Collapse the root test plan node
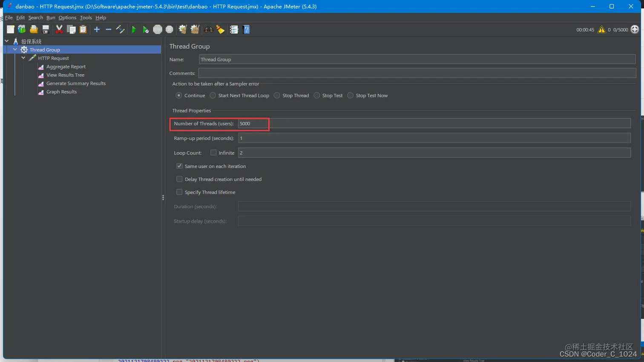Screen dimensions: 644x362 click(x=7, y=41)
